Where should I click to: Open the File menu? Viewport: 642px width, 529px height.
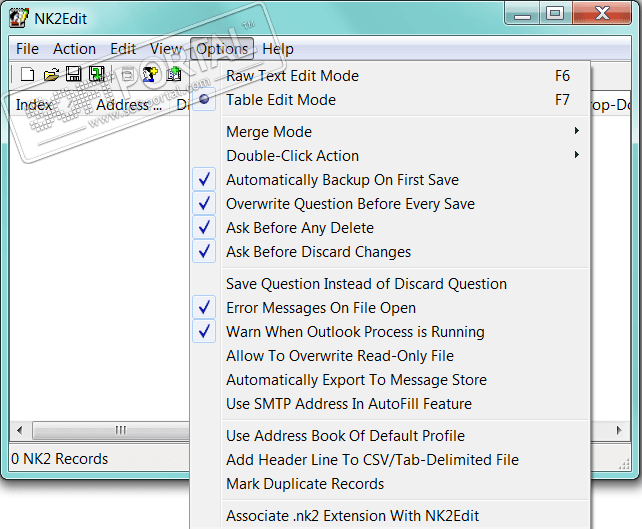tap(27, 49)
